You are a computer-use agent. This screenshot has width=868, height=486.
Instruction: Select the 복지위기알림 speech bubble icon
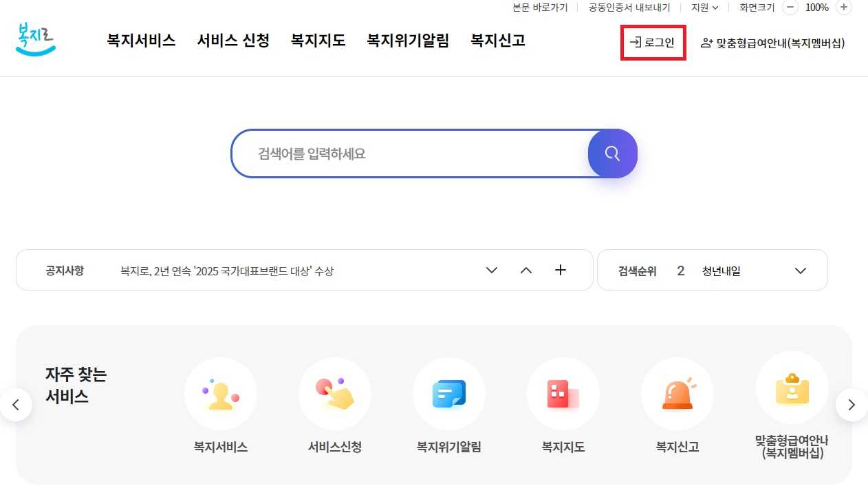pyautogui.click(x=449, y=393)
